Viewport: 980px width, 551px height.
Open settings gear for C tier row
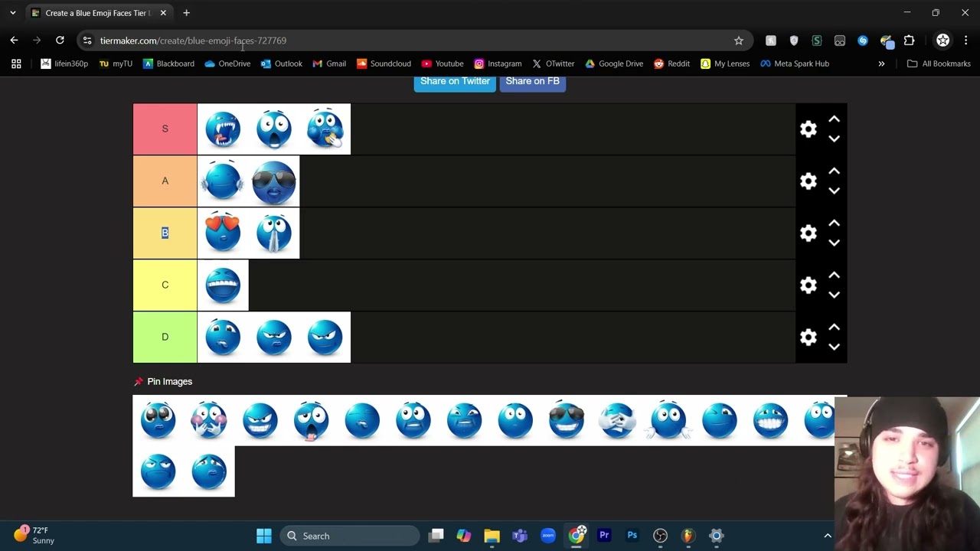point(808,285)
